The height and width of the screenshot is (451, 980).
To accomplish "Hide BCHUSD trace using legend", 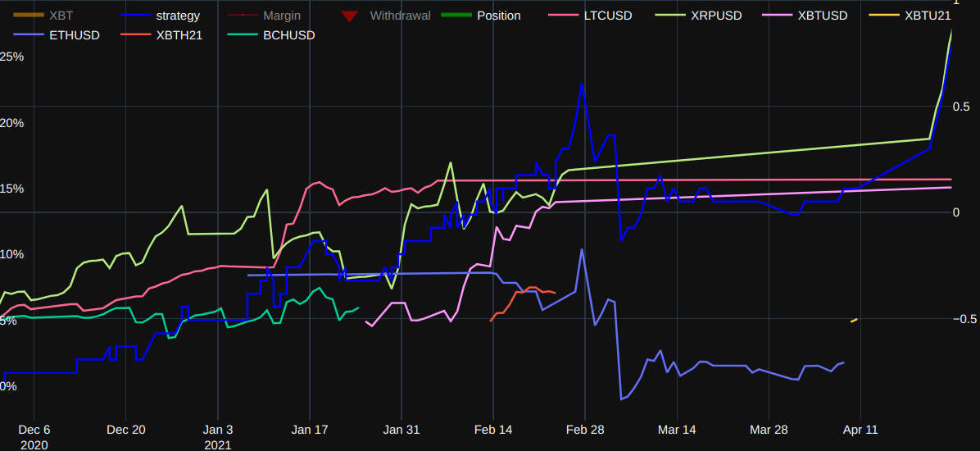I will (x=288, y=35).
